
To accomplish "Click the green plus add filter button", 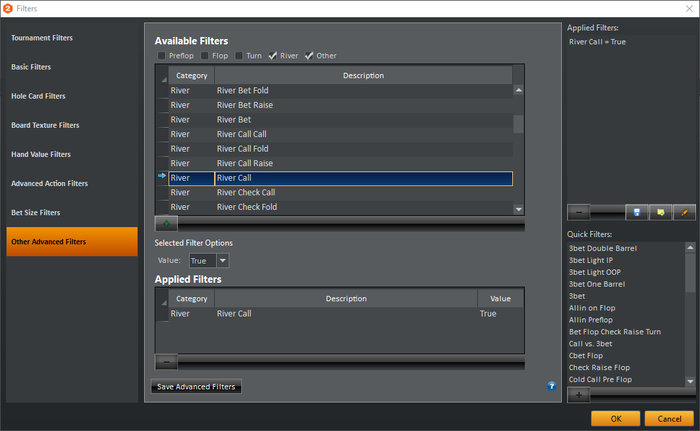I will point(166,223).
